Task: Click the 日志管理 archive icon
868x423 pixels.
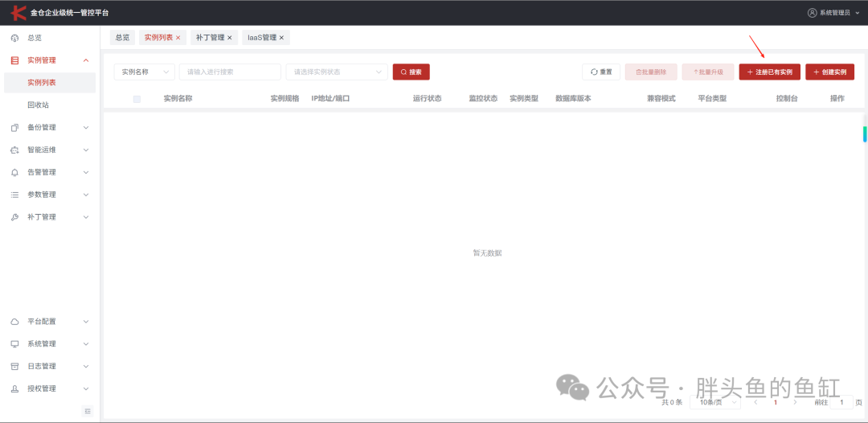Action: pos(15,367)
